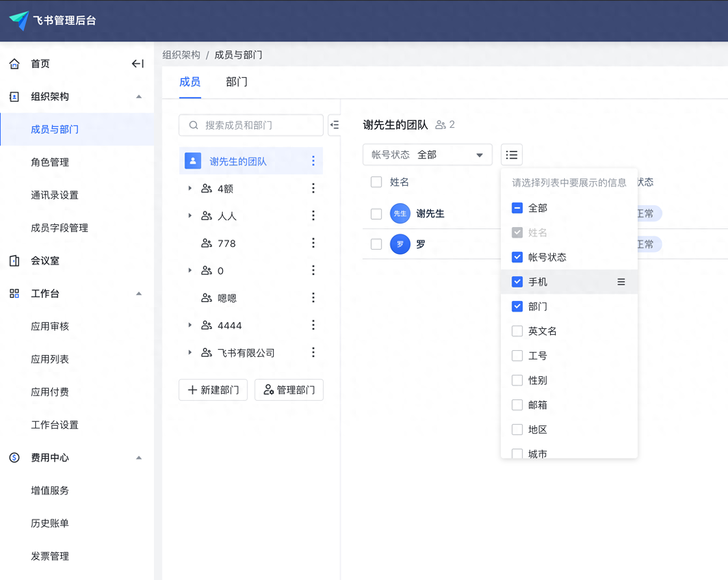Select the checkbox next to member 罗
Viewport: 728px width, 580px height.
click(376, 244)
